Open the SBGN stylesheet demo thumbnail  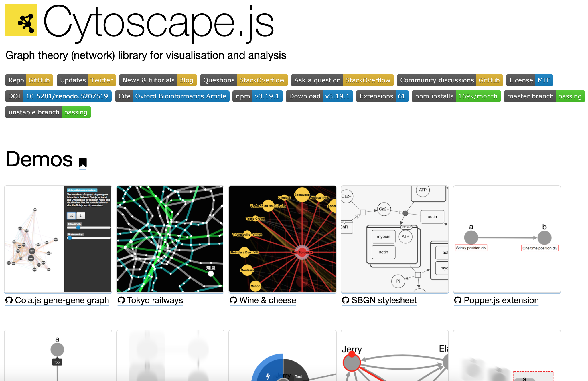tap(395, 239)
